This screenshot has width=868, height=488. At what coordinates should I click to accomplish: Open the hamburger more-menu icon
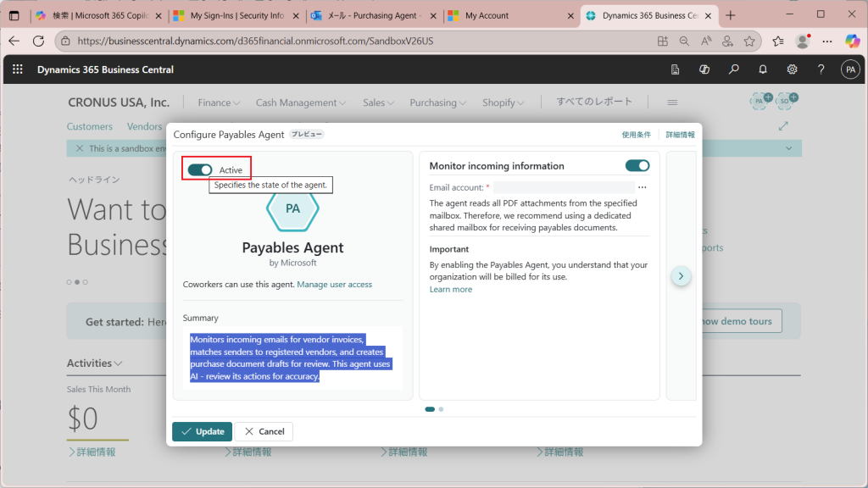coord(672,103)
